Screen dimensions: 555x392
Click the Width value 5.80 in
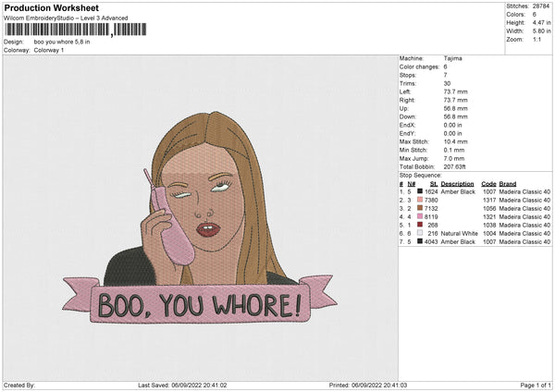(x=541, y=31)
